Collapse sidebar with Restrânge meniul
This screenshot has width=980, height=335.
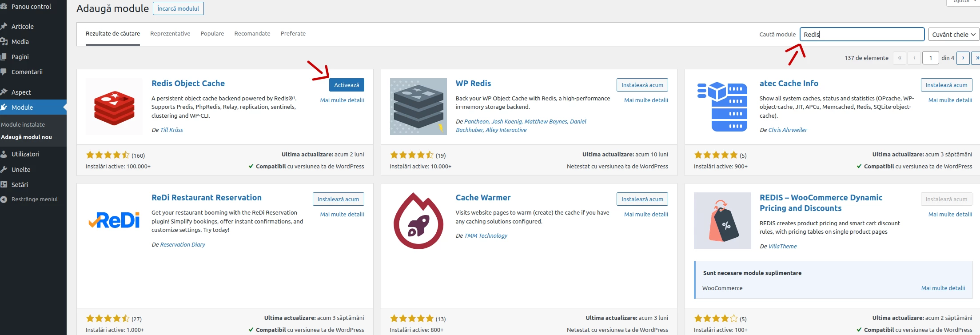pos(34,199)
